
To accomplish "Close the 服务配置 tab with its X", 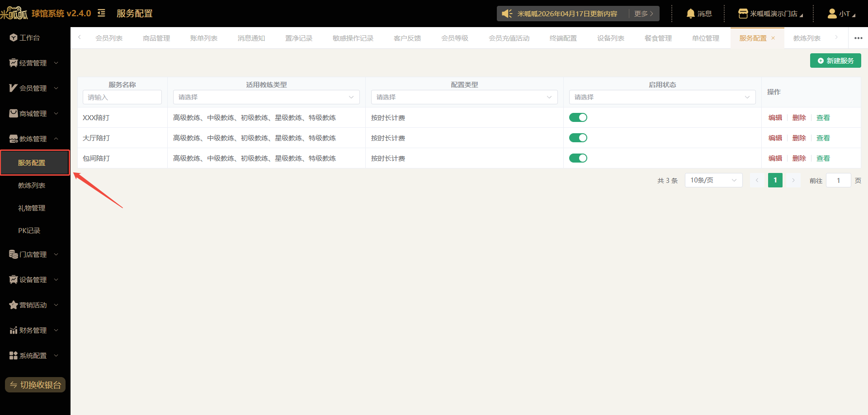I will pyautogui.click(x=773, y=38).
